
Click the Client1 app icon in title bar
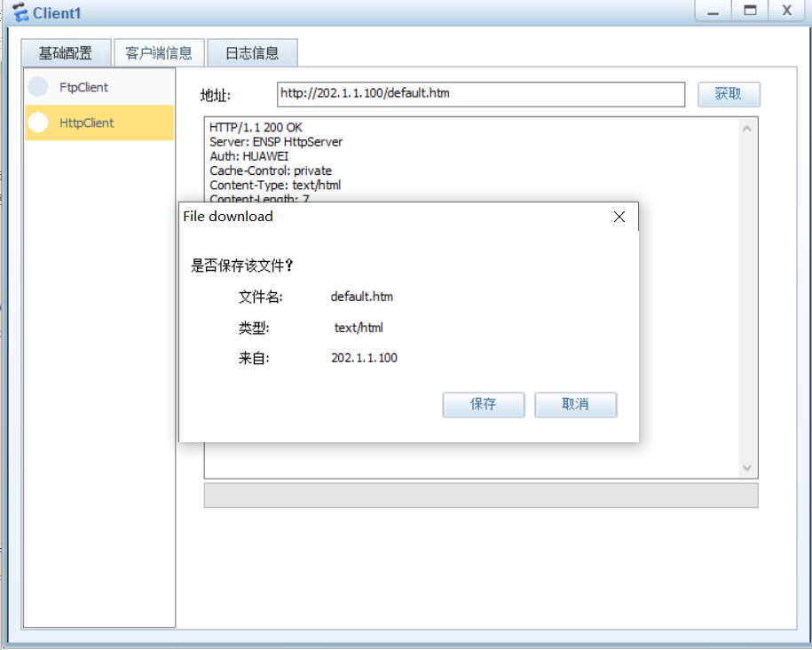coord(20,12)
